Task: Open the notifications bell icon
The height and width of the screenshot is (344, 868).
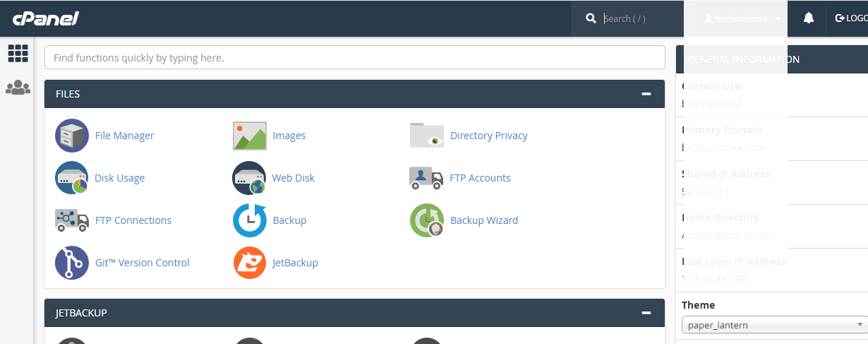Action: (809, 18)
